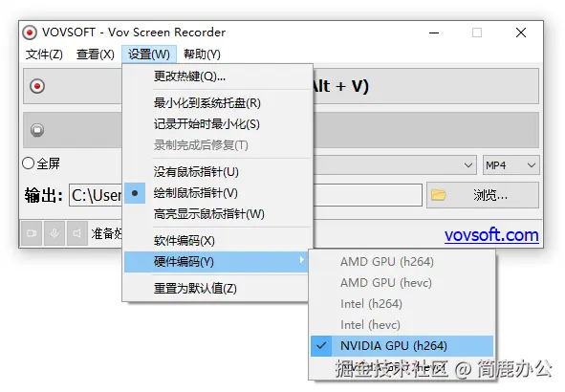Image resolution: width=565 pixels, height=392 pixels.
Task: Toggle 最小化到系统托盘(R) option
Action: pos(218,103)
